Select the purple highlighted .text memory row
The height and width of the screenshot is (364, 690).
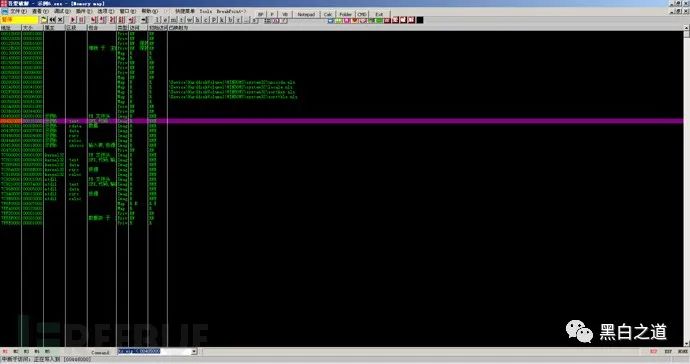[x=341, y=121]
